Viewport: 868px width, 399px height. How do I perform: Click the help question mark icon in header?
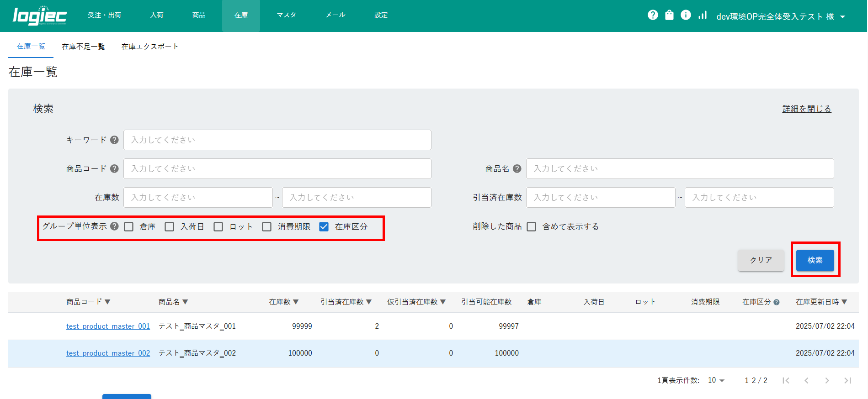[653, 15]
